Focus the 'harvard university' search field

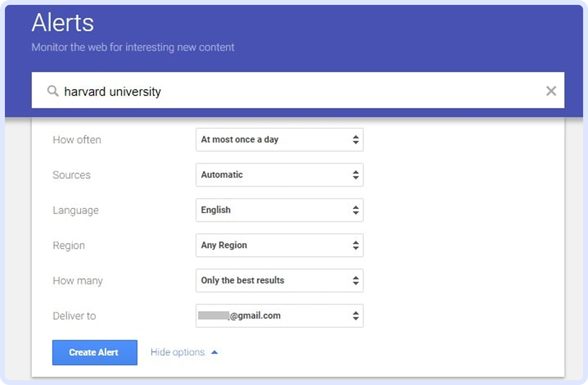[x=294, y=91]
